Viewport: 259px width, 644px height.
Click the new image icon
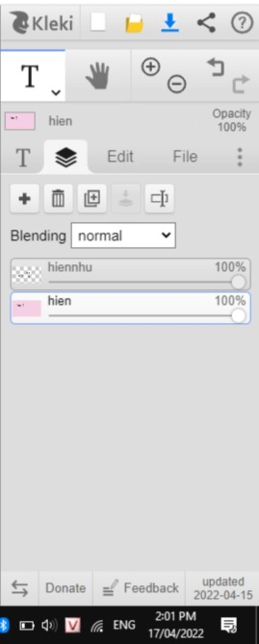(x=98, y=22)
